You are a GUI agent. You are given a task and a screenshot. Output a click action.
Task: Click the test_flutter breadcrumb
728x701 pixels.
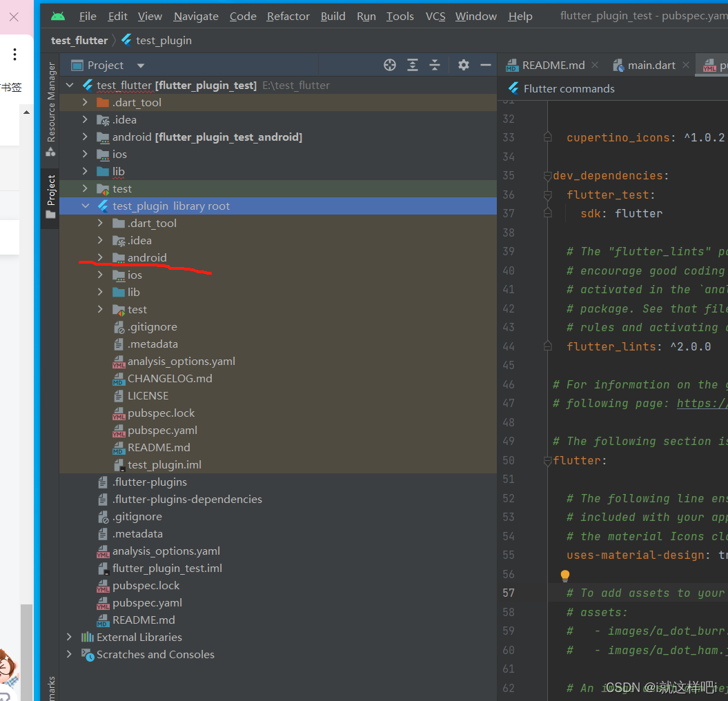tap(79, 41)
